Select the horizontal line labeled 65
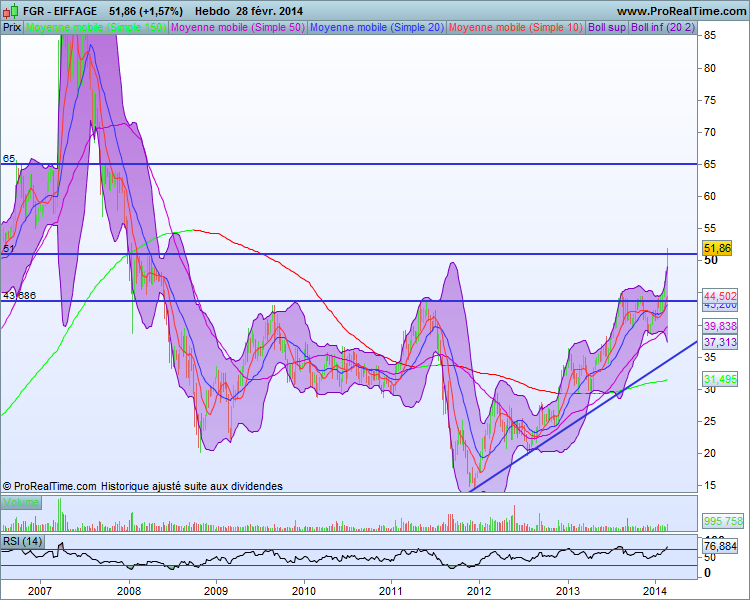The width and height of the screenshot is (750, 600). click(x=349, y=164)
